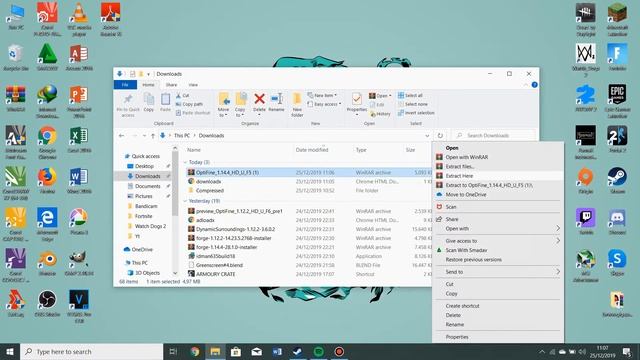Open Word from the taskbar
The image size is (640, 360).
pos(277,351)
